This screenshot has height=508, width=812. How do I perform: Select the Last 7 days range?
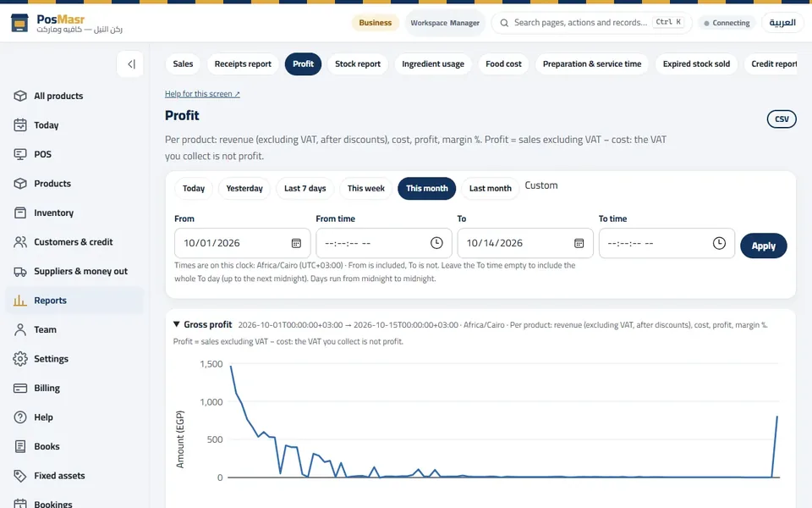305,188
